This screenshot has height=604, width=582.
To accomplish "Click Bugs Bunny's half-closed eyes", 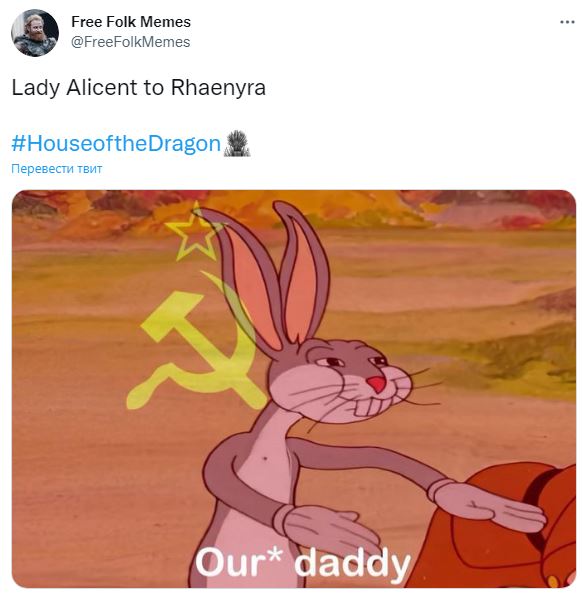I will coord(352,362).
